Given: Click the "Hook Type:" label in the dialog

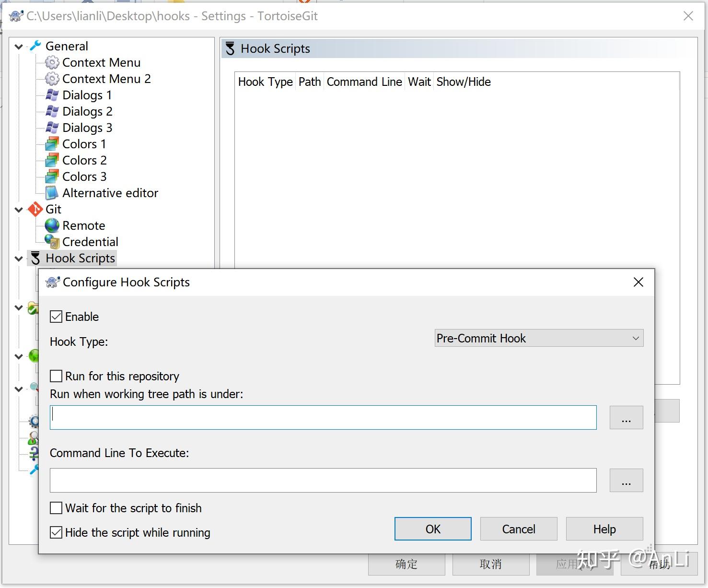Looking at the screenshot, I should pyautogui.click(x=79, y=342).
